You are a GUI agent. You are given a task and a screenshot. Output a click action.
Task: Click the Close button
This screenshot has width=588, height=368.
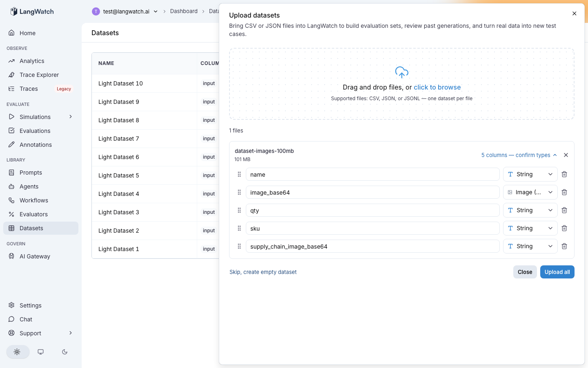tap(525, 272)
